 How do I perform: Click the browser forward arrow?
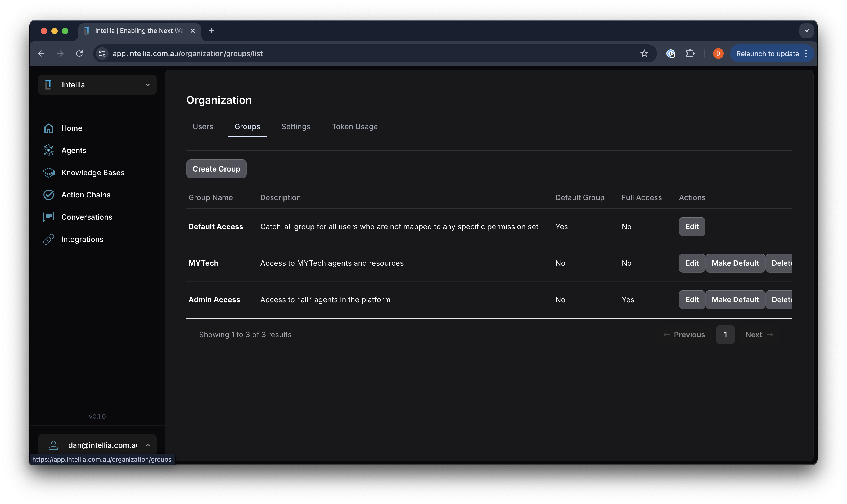pyautogui.click(x=60, y=53)
